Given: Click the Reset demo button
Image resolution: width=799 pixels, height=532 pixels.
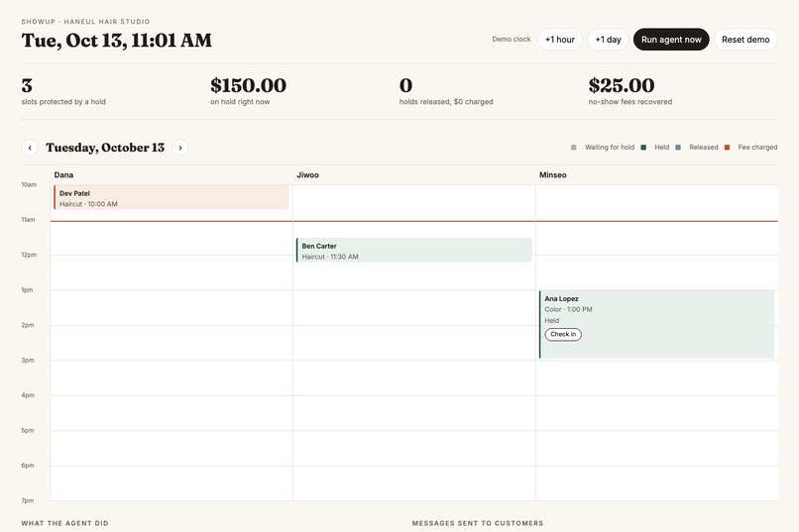Looking at the screenshot, I should point(745,40).
